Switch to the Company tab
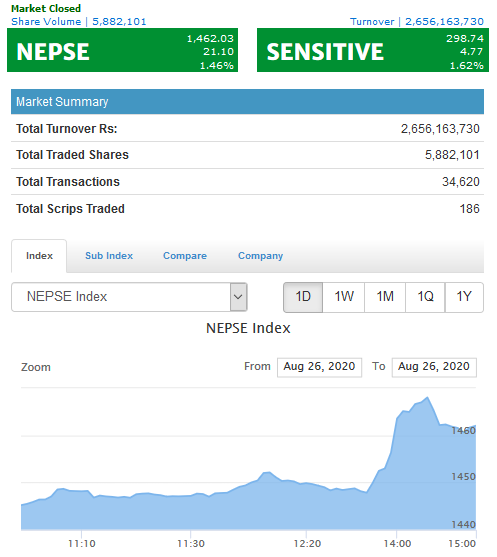497x557 pixels. [x=260, y=256]
